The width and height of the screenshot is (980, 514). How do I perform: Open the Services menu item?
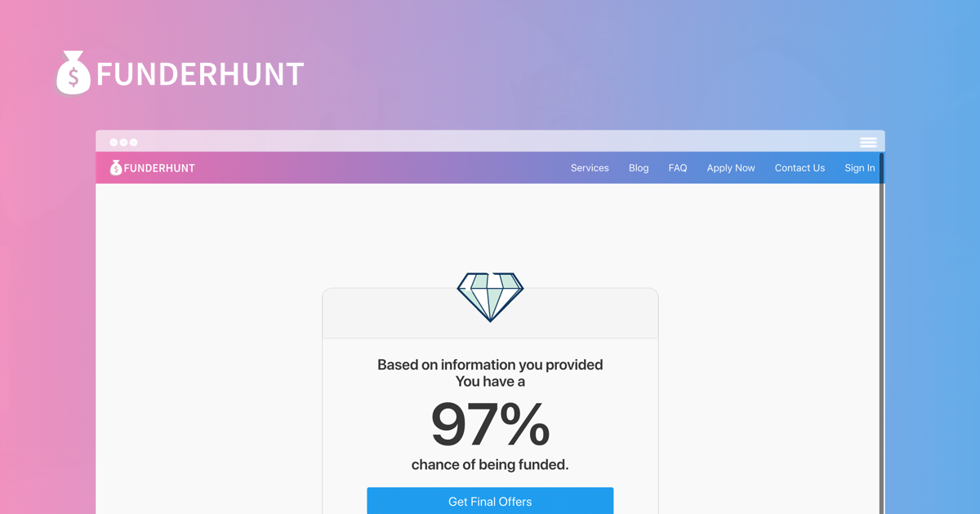click(590, 167)
